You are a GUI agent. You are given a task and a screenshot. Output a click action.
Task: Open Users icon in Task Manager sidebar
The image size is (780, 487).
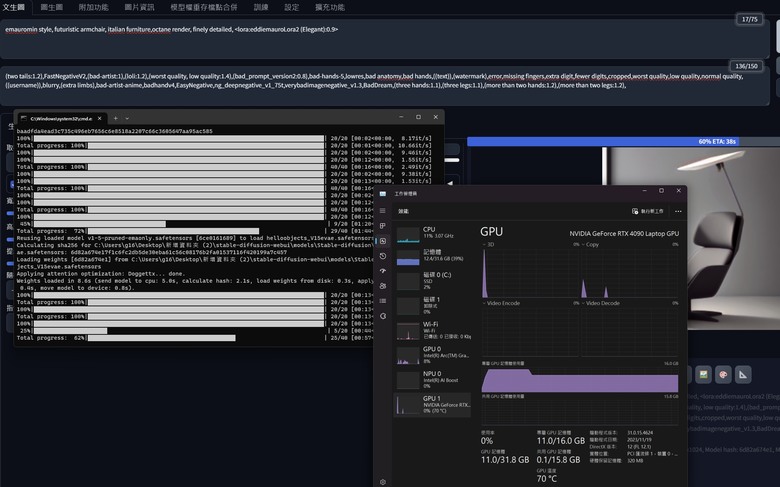(383, 286)
